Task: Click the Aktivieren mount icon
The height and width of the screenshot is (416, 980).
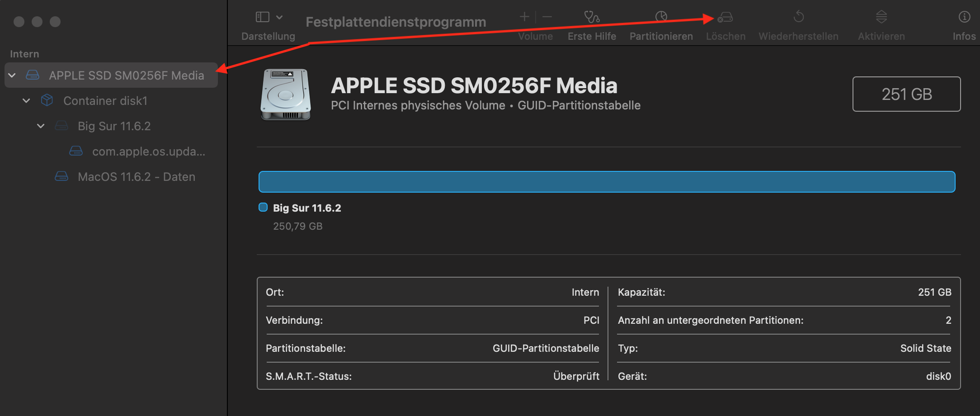Action: point(881,17)
